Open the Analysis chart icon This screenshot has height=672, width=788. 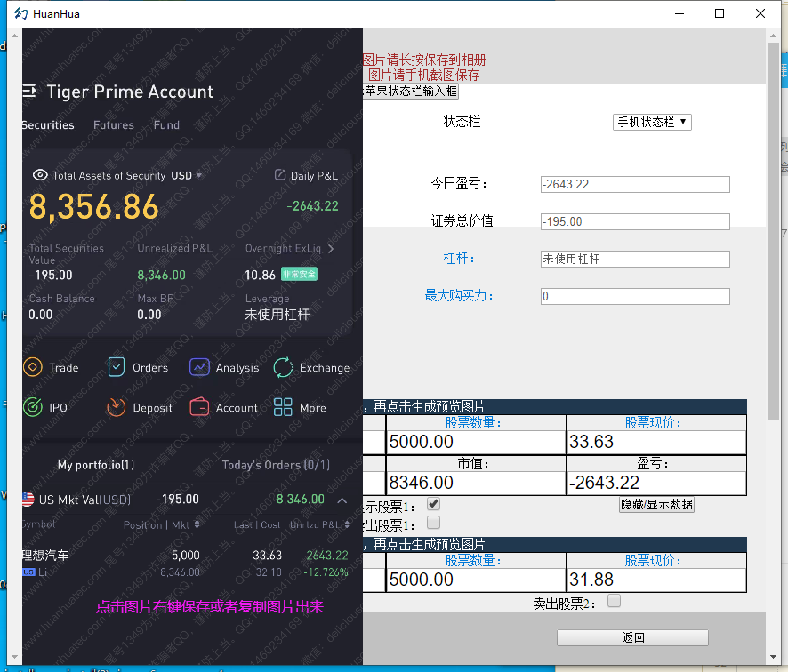(199, 367)
